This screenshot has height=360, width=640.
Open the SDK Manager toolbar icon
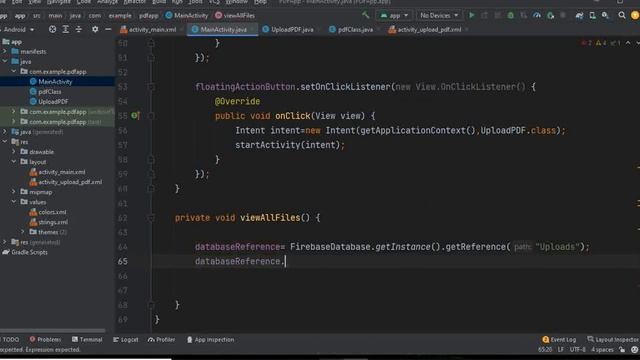coord(605,16)
